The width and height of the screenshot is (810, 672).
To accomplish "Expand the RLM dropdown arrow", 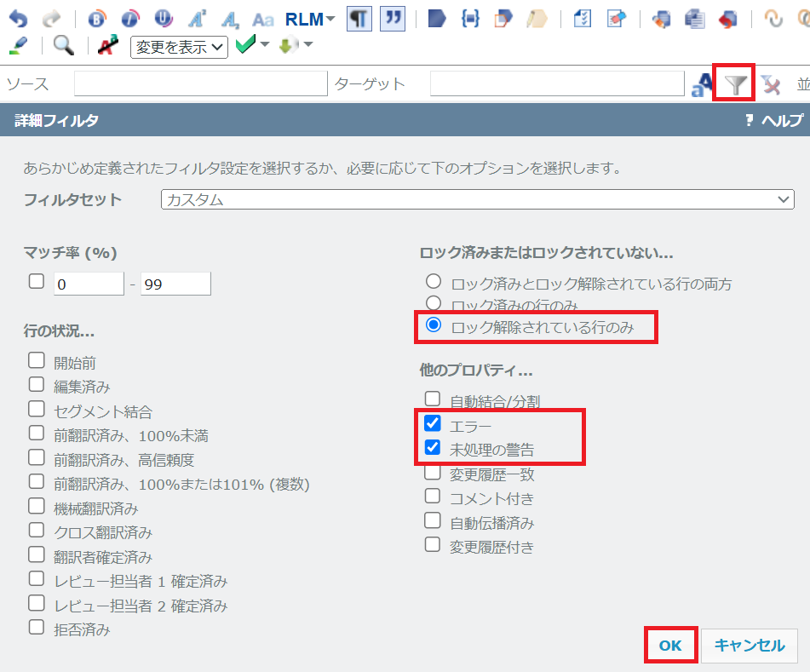I will (x=330, y=19).
